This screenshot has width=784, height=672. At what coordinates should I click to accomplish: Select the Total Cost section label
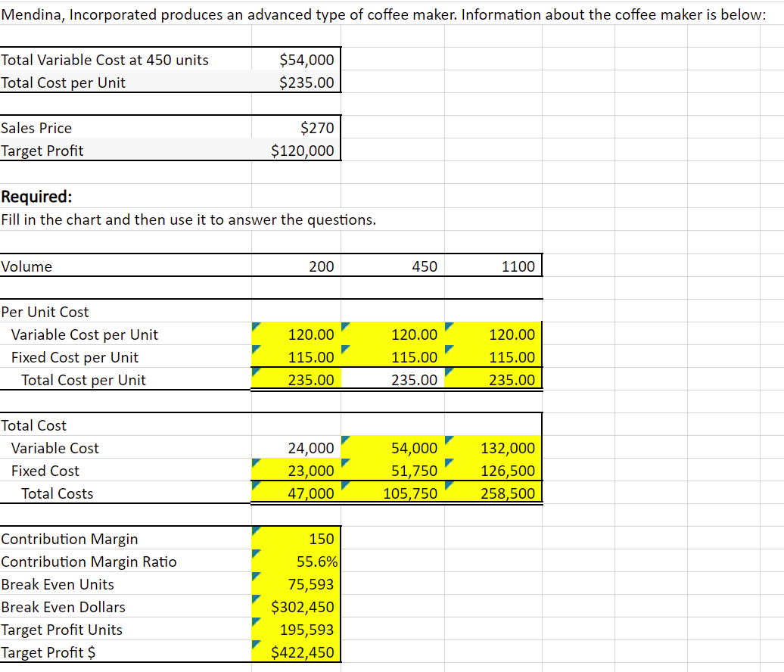pyautogui.click(x=33, y=425)
